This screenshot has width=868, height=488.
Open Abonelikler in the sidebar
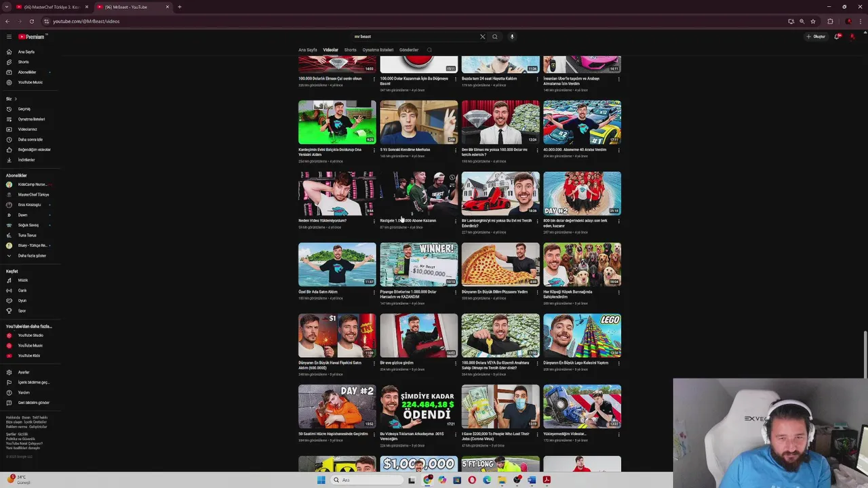(x=27, y=72)
